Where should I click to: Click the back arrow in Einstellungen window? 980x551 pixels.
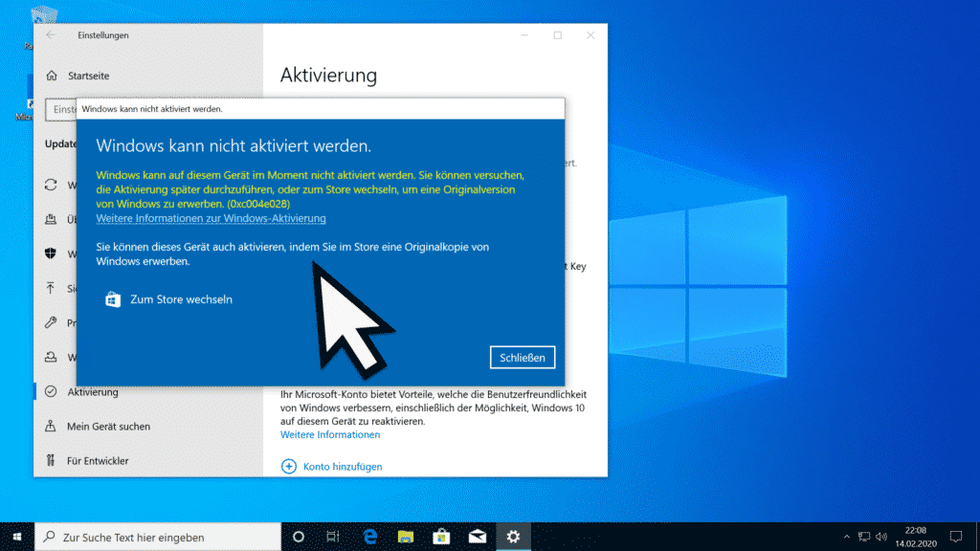point(51,35)
